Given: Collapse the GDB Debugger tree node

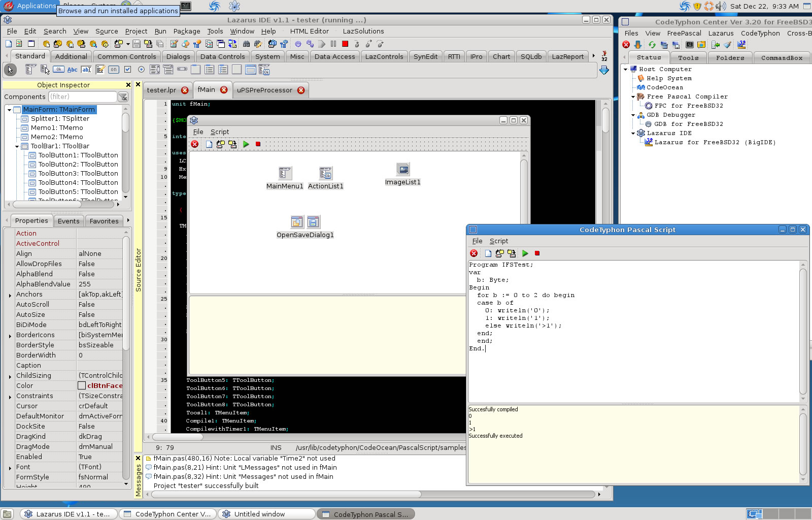Looking at the screenshot, I should [x=633, y=115].
